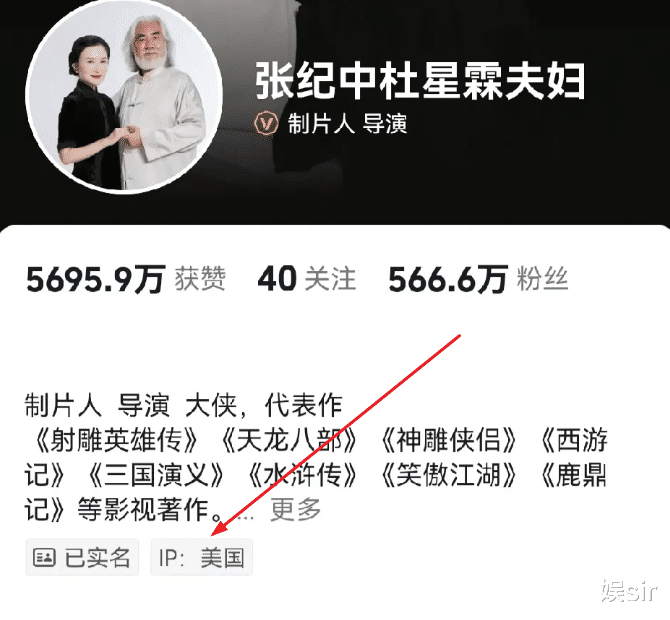Click the 《水浒传》 title in bio
The height and width of the screenshot is (620, 670).
(x=302, y=475)
